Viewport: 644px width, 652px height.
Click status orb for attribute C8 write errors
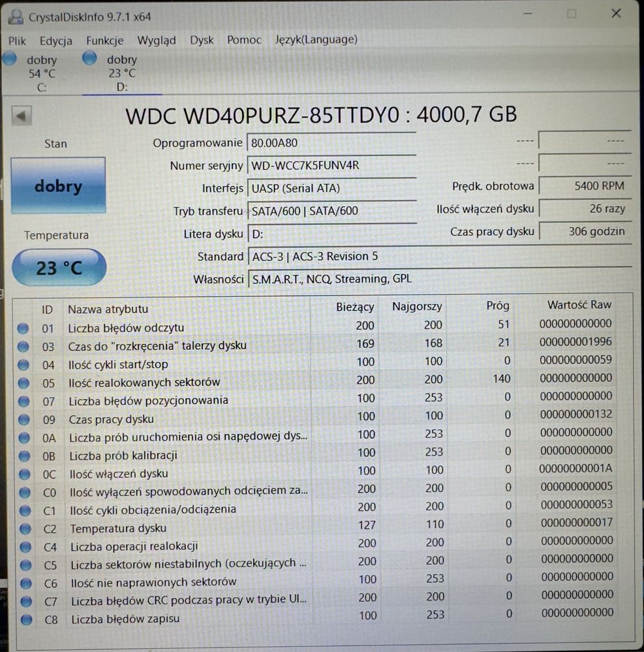(x=26, y=619)
